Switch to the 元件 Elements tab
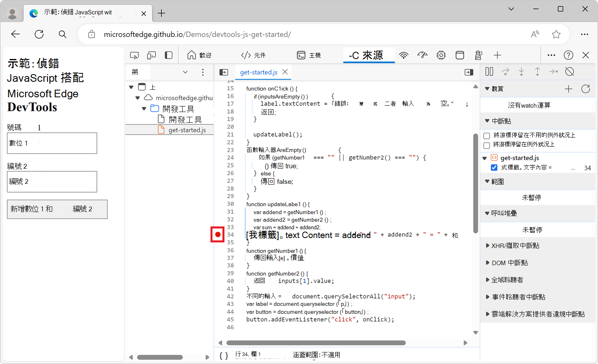The height and width of the screenshot is (364, 598). [x=254, y=55]
